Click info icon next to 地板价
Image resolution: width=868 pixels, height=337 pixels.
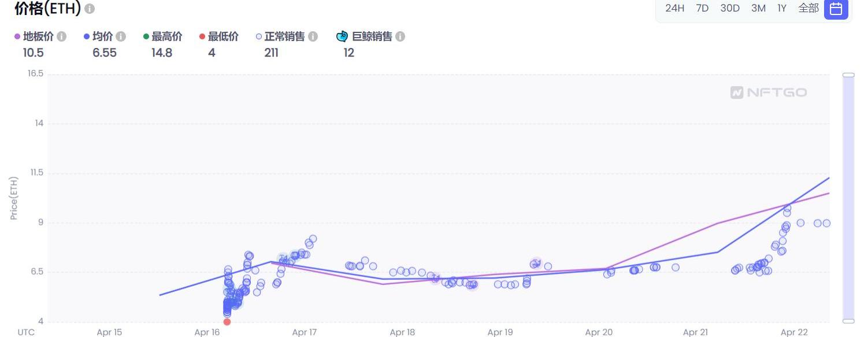pyautogui.click(x=61, y=36)
